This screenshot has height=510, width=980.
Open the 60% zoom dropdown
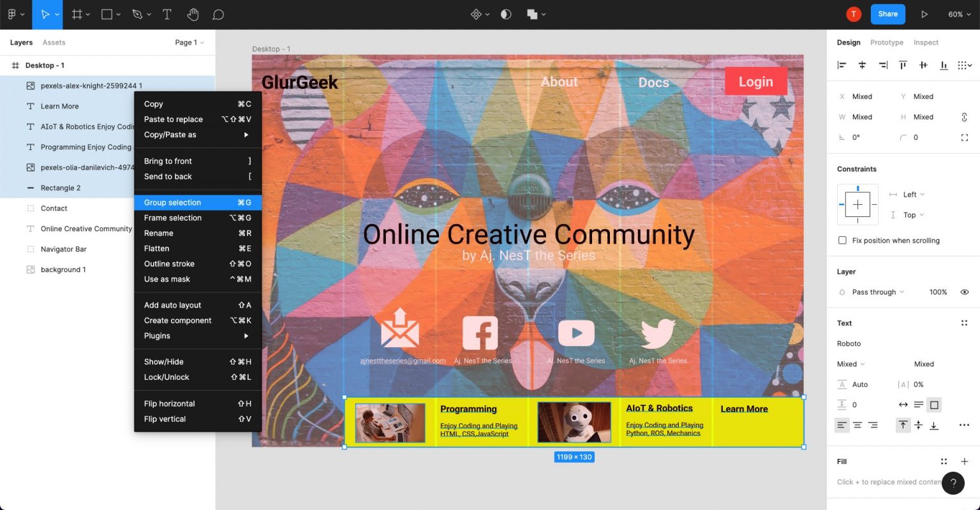(959, 14)
